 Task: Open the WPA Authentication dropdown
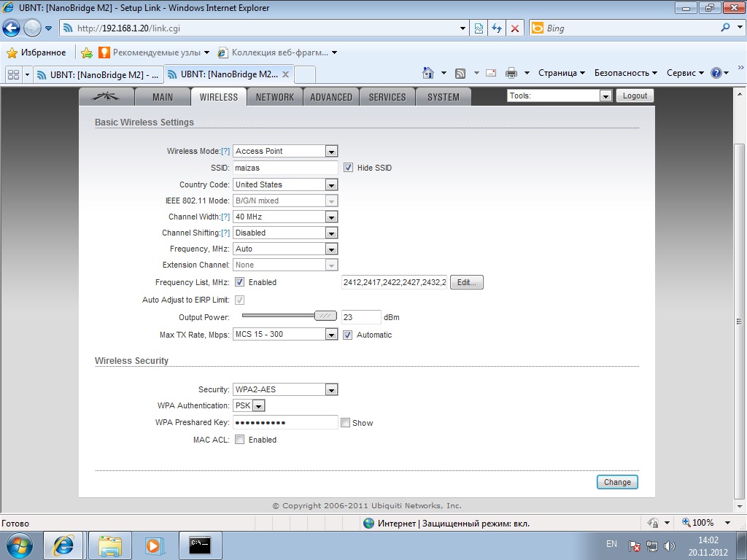pyautogui.click(x=249, y=405)
